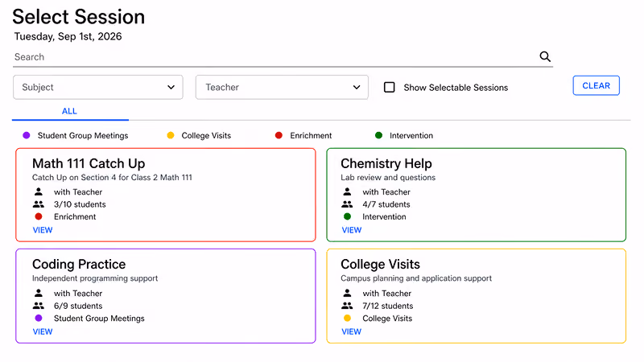The height and width of the screenshot is (362, 644).
Task: Switch to the ALL tab
Action: [70, 111]
